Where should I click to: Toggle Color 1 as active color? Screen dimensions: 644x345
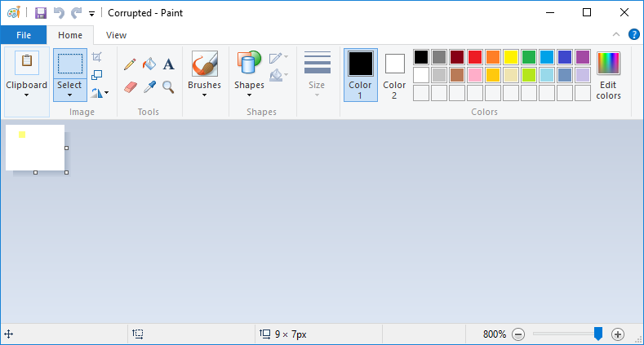361,75
